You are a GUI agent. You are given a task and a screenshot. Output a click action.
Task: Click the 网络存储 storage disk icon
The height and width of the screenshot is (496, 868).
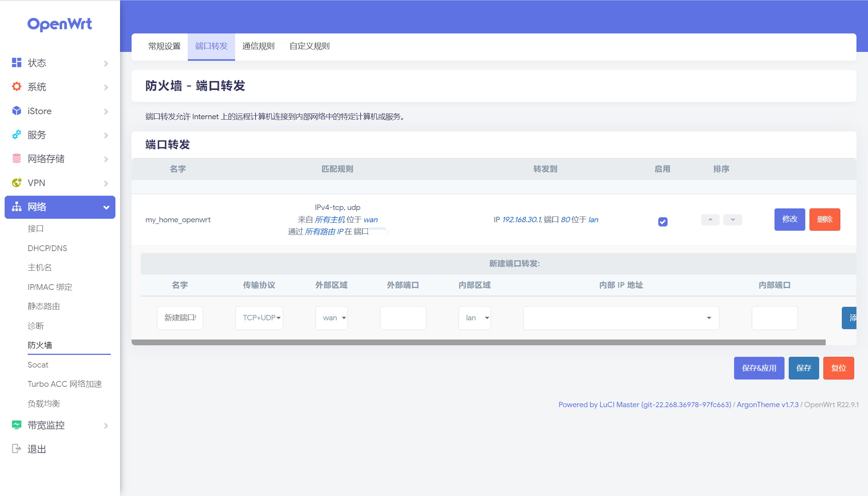coord(17,158)
